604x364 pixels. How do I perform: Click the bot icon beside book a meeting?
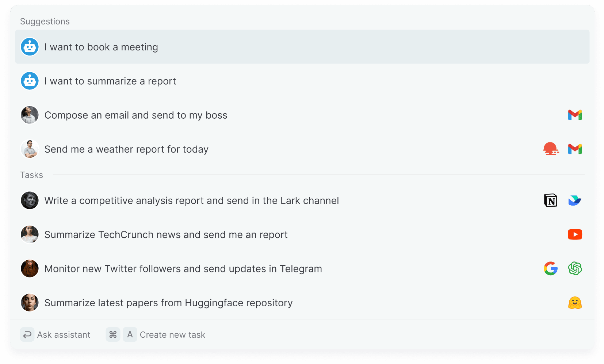click(30, 47)
